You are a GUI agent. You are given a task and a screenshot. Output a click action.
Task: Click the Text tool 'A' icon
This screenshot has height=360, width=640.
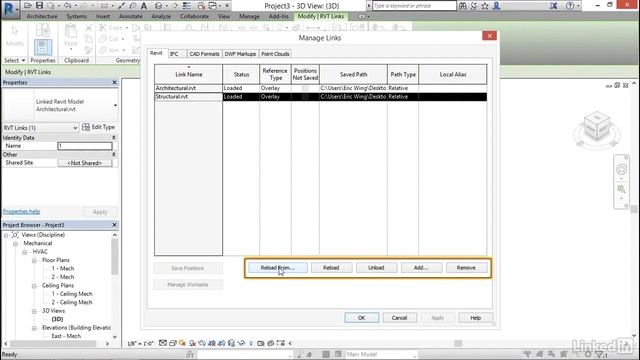tap(144, 6)
